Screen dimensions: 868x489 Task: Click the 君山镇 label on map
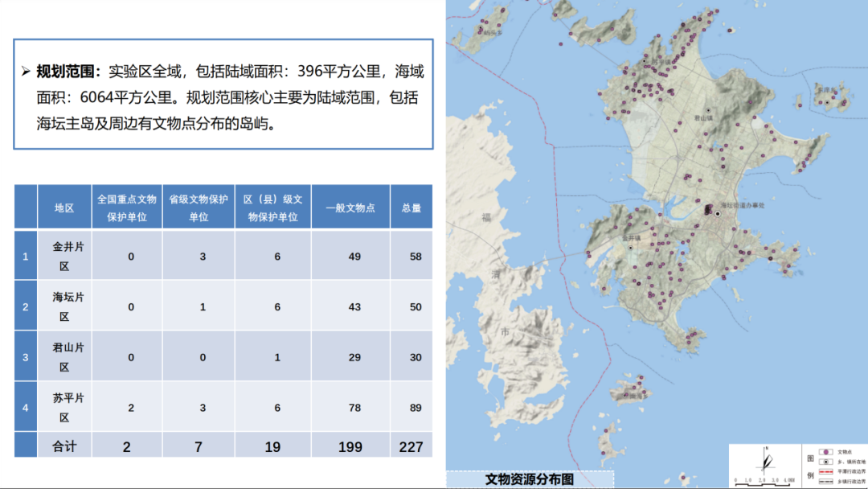tap(703, 118)
